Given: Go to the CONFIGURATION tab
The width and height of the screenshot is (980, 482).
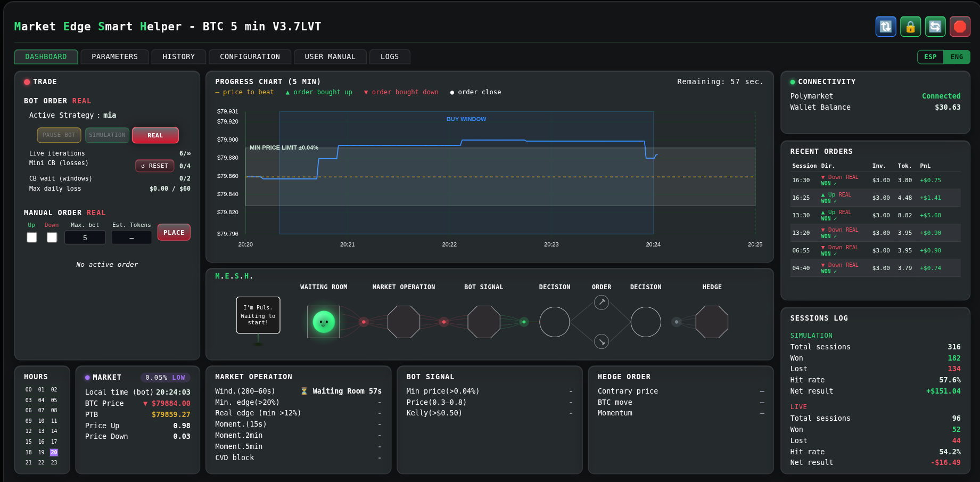Looking at the screenshot, I should point(250,57).
